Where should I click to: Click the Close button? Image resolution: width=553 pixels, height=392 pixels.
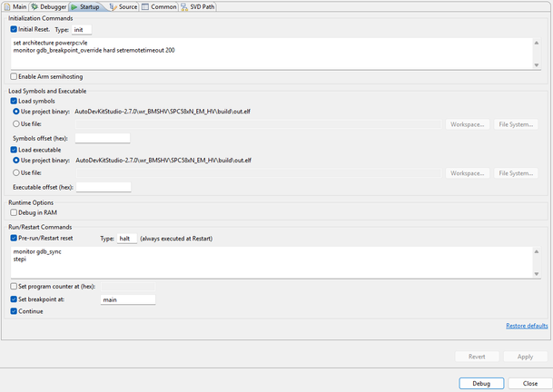(530, 384)
